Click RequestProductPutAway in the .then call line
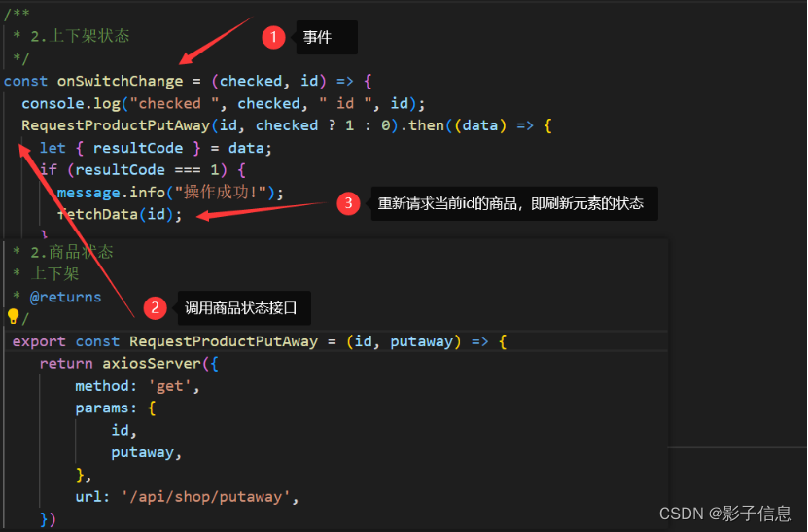 pos(116,125)
